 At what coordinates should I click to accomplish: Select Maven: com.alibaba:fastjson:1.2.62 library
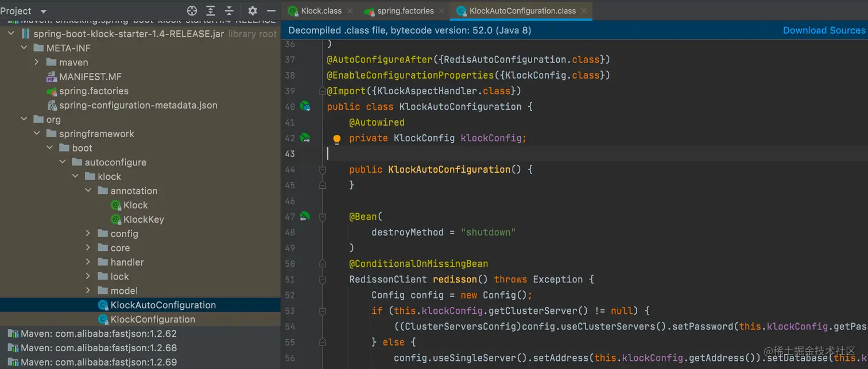pos(99,333)
